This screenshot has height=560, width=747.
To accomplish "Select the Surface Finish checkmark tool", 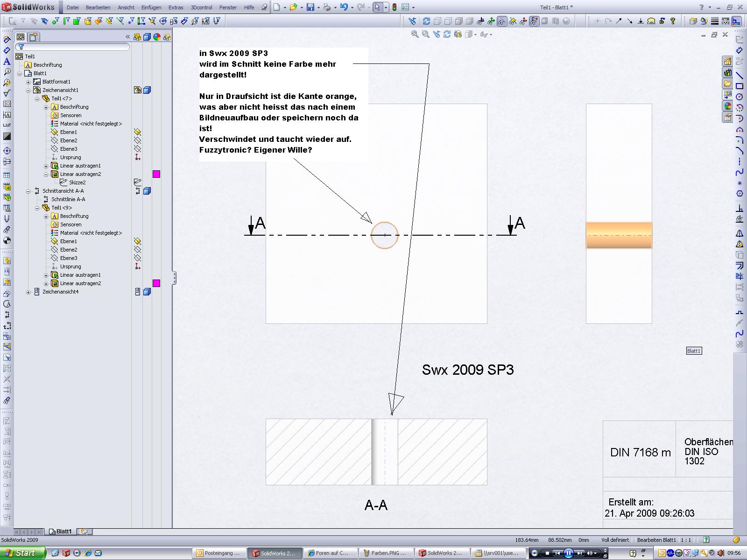I will click(7, 93).
